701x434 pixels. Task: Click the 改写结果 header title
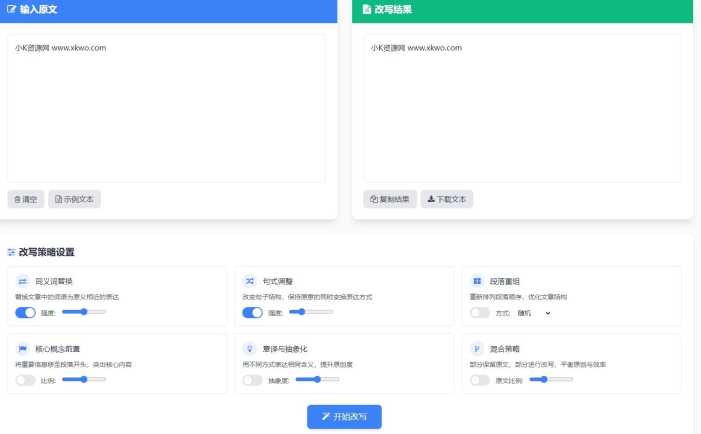(x=393, y=9)
